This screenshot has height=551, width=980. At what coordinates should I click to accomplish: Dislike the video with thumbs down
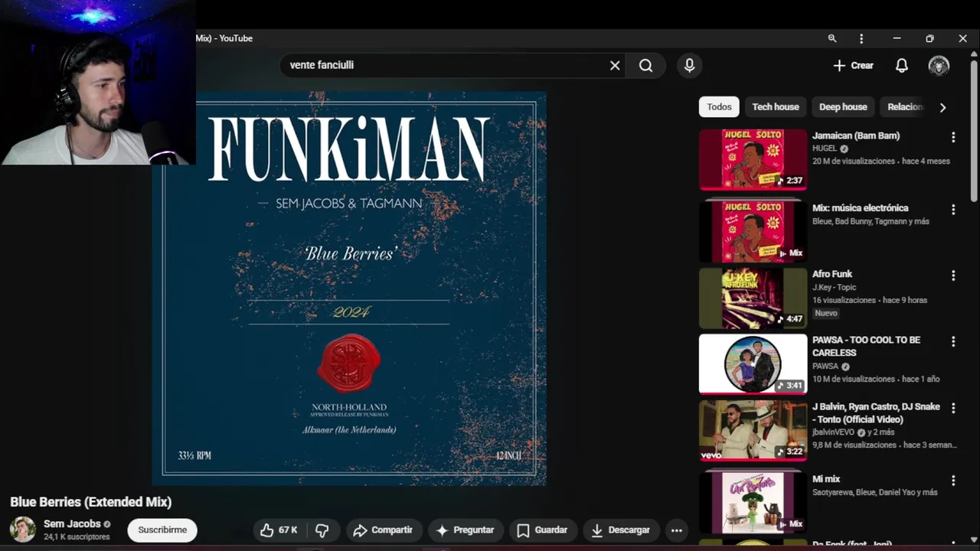[x=322, y=530]
